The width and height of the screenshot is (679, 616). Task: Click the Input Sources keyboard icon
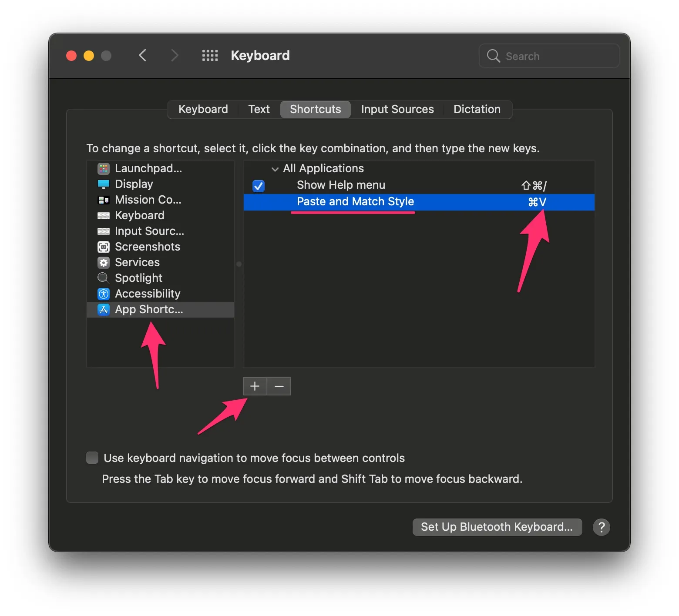point(104,231)
